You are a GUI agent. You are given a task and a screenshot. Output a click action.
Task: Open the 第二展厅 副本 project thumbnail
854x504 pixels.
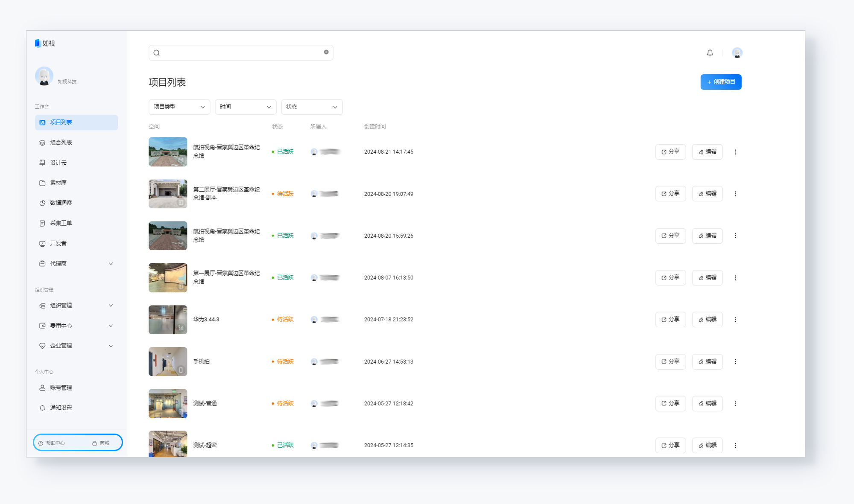168,194
